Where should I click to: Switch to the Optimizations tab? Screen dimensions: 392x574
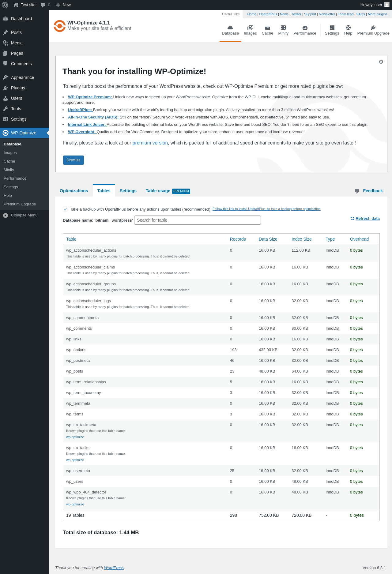click(74, 191)
